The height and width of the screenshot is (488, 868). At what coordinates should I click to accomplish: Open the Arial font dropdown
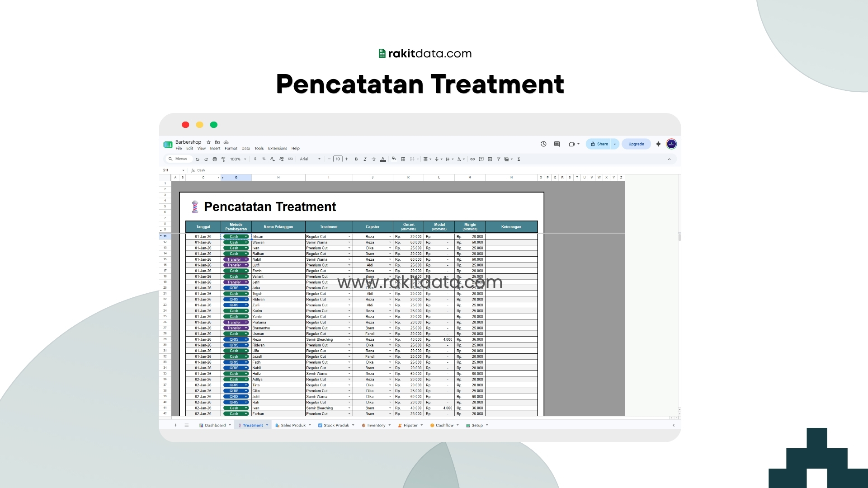click(x=310, y=159)
